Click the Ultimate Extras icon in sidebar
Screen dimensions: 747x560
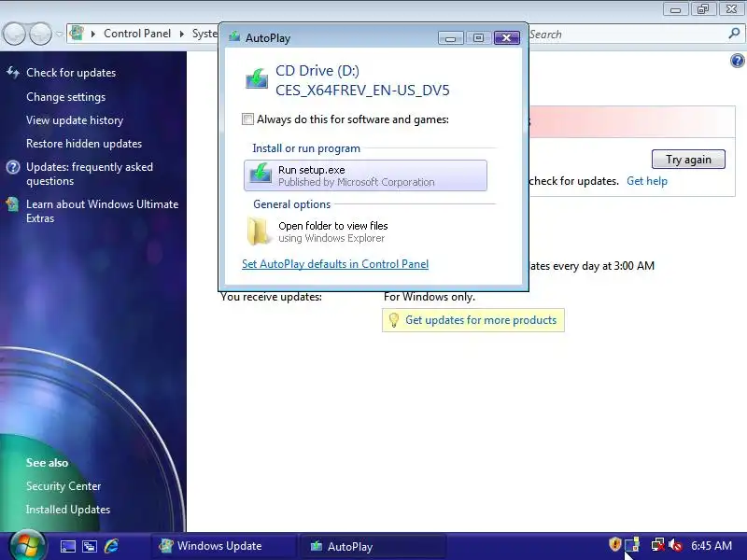(x=13, y=204)
